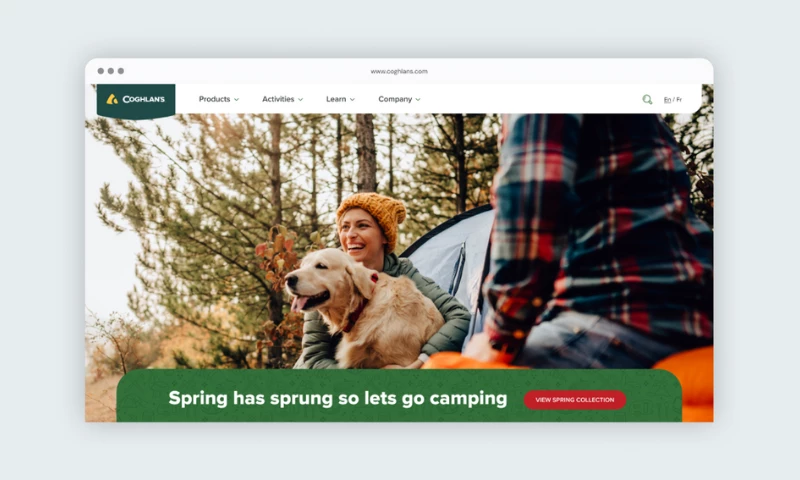Screen dimensions: 800x480
Task: Click View Spring Collection button
Action: pos(575,400)
